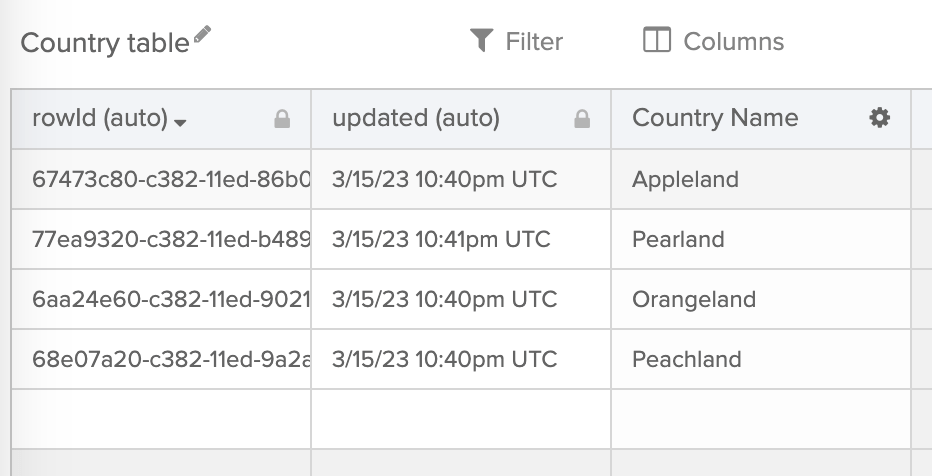932x476 pixels.
Task: Open Country Name column settings gear
Action: [879, 118]
